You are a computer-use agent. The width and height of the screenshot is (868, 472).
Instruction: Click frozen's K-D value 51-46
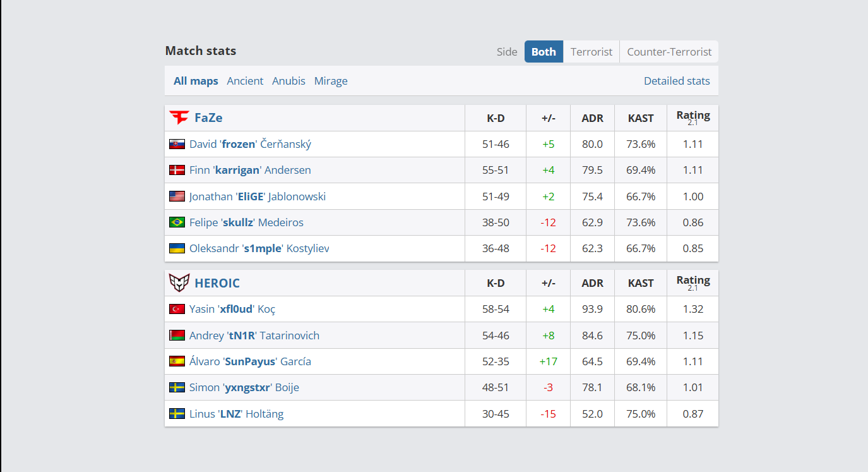point(496,144)
